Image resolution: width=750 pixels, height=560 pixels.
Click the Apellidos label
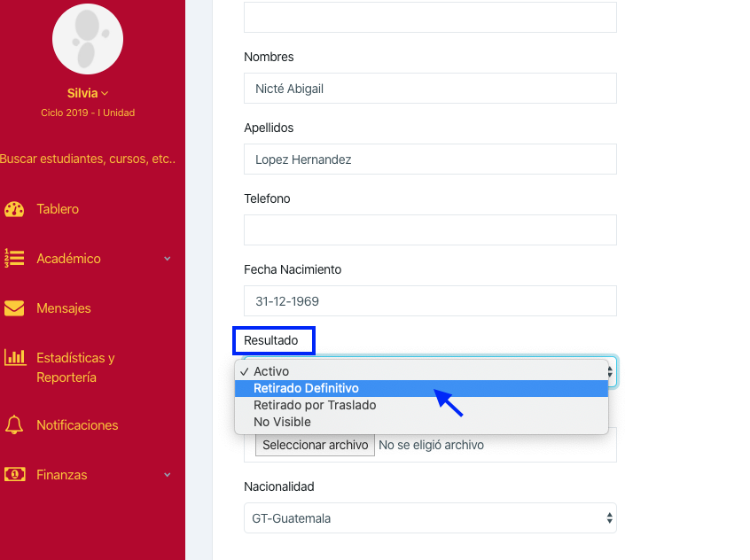[x=269, y=128]
